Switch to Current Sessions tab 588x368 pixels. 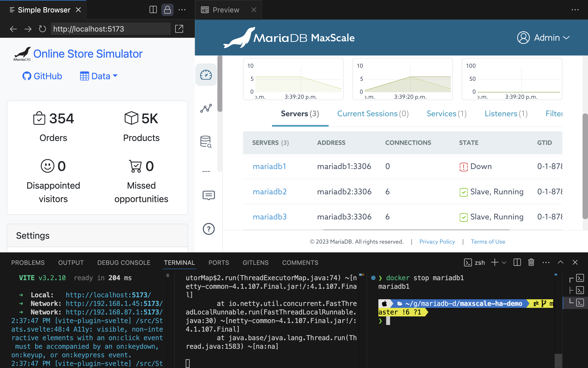point(373,114)
